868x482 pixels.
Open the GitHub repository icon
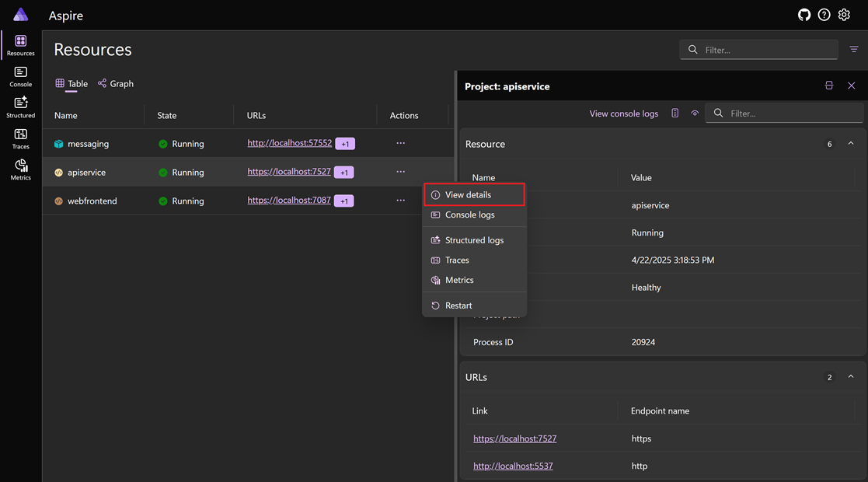(x=804, y=15)
